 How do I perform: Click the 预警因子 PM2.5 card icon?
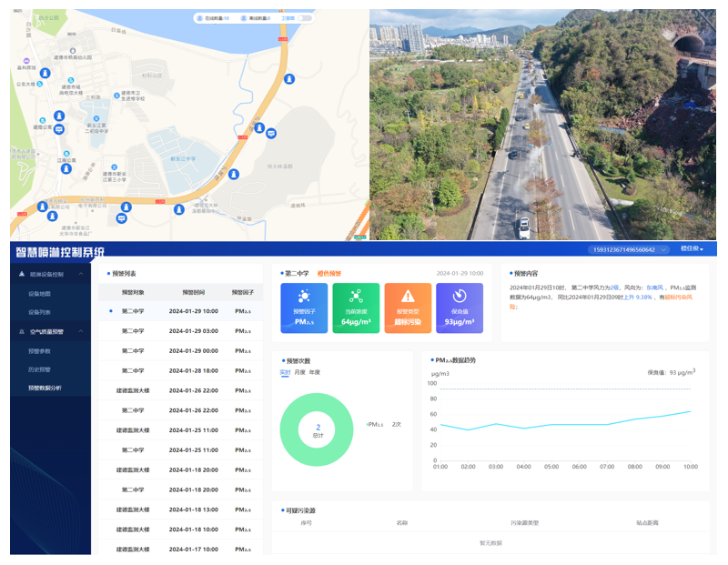tap(304, 296)
